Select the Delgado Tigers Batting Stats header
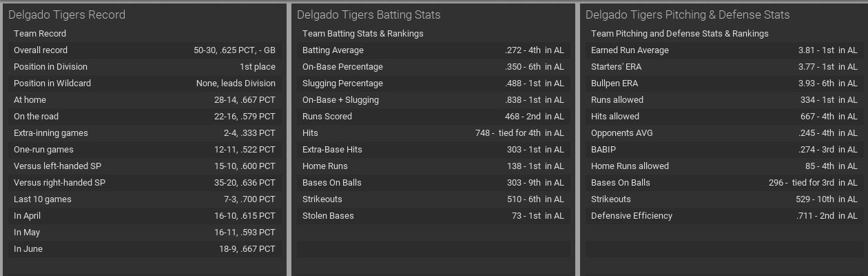This screenshot has width=868, height=276. (x=369, y=14)
